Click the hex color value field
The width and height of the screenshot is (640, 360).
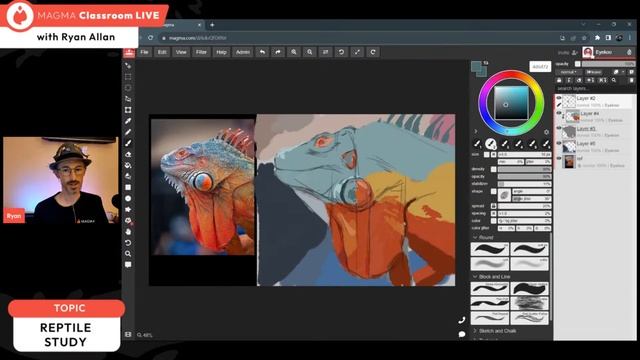[x=540, y=67]
